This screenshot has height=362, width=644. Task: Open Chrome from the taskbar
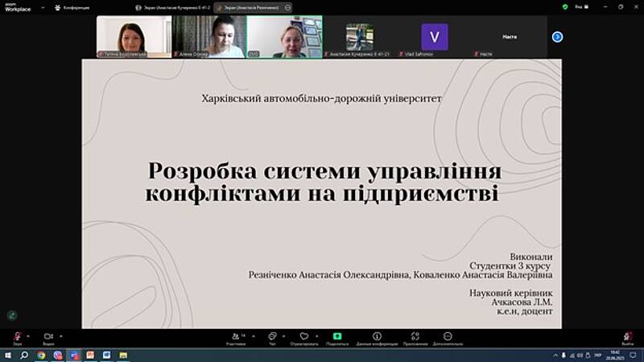[x=41, y=355]
